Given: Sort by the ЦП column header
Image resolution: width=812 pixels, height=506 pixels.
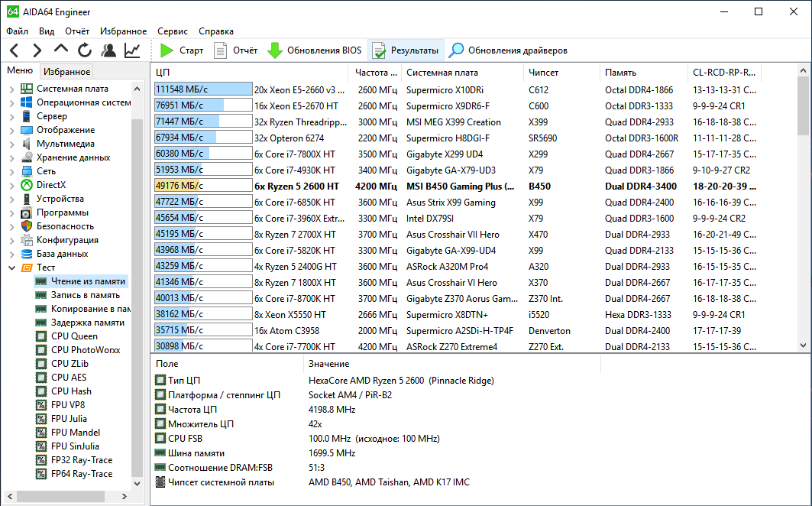Looking at the screenshot, I should click(x=251, y=73).
